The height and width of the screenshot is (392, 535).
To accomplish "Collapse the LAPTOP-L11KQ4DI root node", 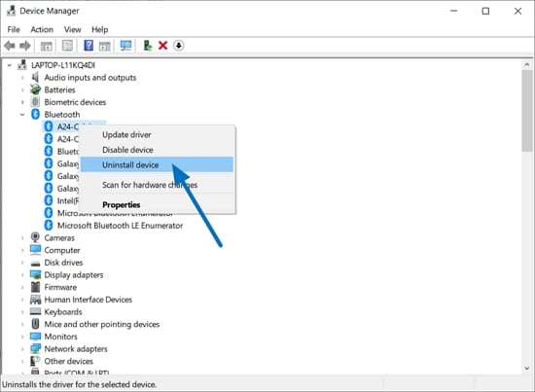I will coord(10,65).
